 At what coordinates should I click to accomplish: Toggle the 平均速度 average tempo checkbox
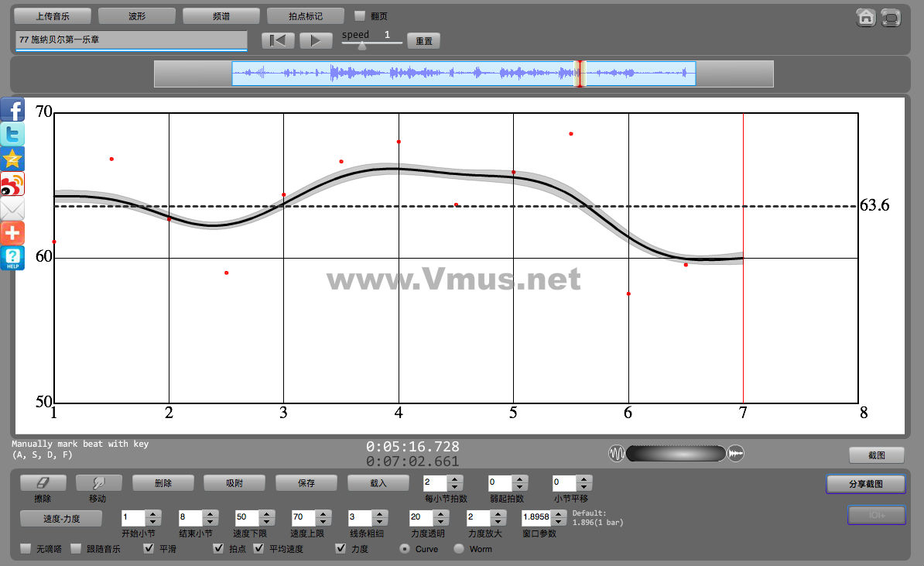259,549
